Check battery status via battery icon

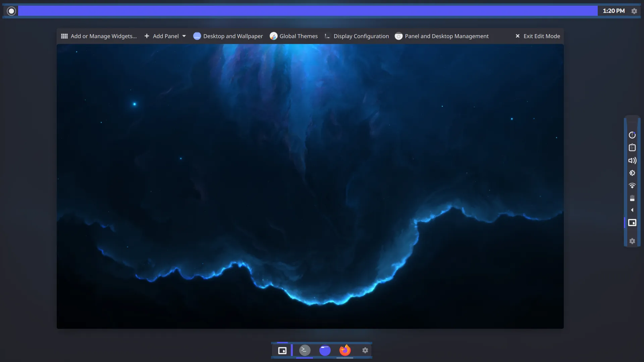pyautogui.click(x=632, y=198)
